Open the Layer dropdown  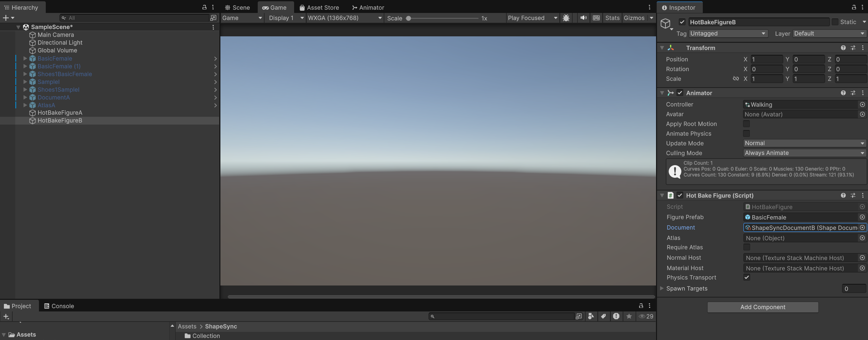829,33
